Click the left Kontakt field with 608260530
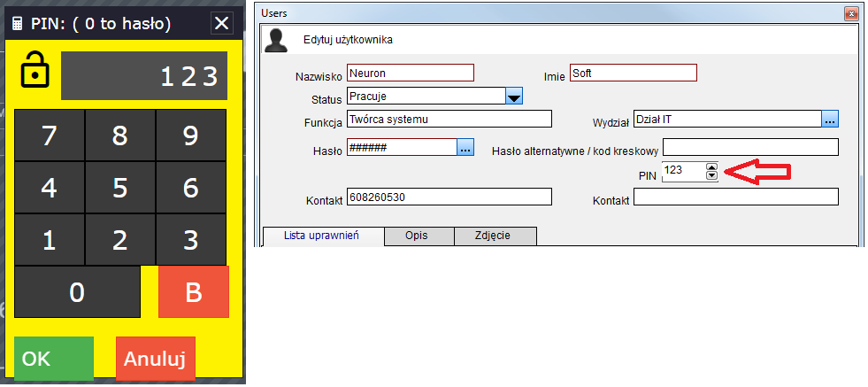This screenshot has width=868, height=387. 449,197
